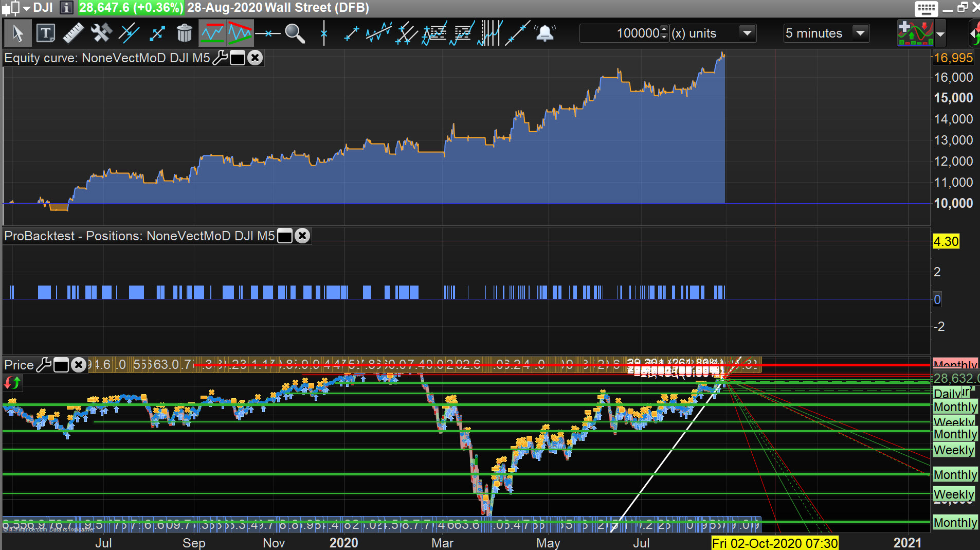Select the vertical cycle lines tool
The width and height of the screenshot is (980, 550).
click(x=489, y=33)
